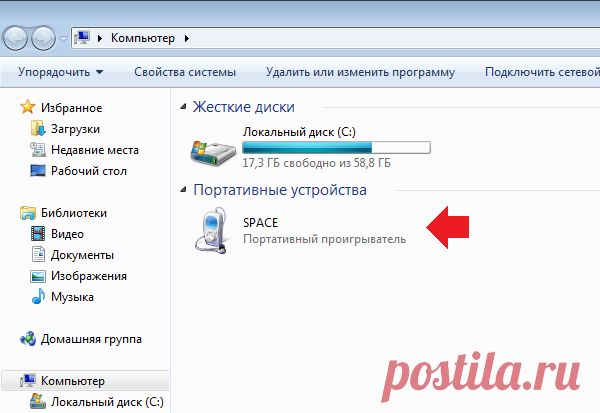The image size is (600, 413).
Task: Select Избранное in the navigation pane
Action: [72, 108]
